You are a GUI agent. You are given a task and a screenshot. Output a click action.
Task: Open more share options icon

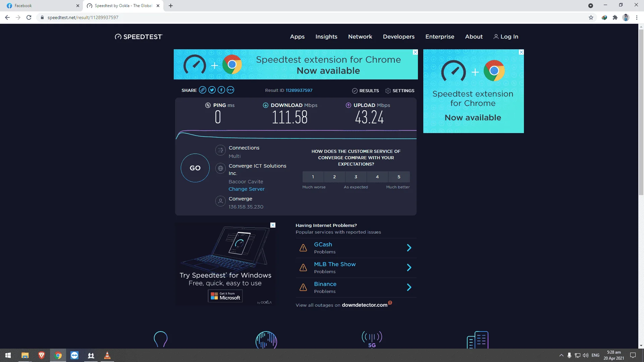230,90
